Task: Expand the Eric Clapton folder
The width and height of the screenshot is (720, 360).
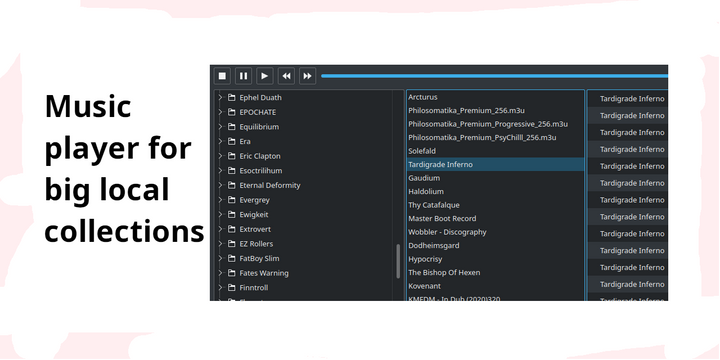Action: tap(220, 156)
